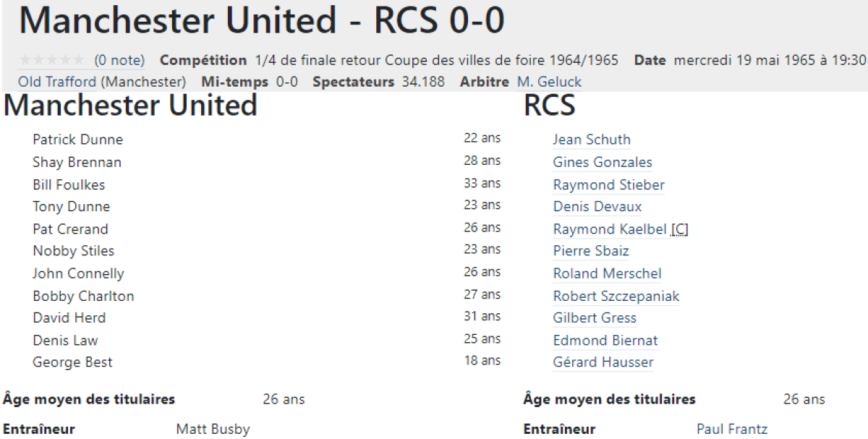This screenshot has width=868, height=439.
Task: Click Raymond Kaelbel's name link
Action: 610,229
